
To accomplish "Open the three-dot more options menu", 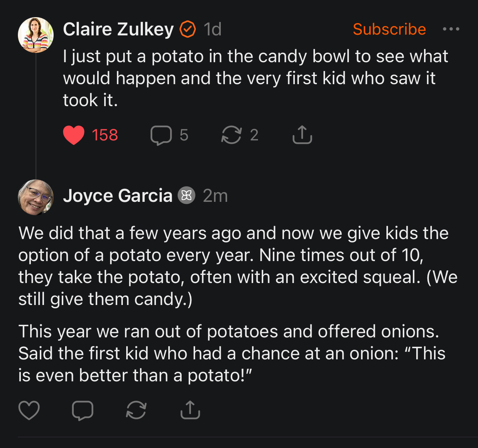I will [451, 29].
